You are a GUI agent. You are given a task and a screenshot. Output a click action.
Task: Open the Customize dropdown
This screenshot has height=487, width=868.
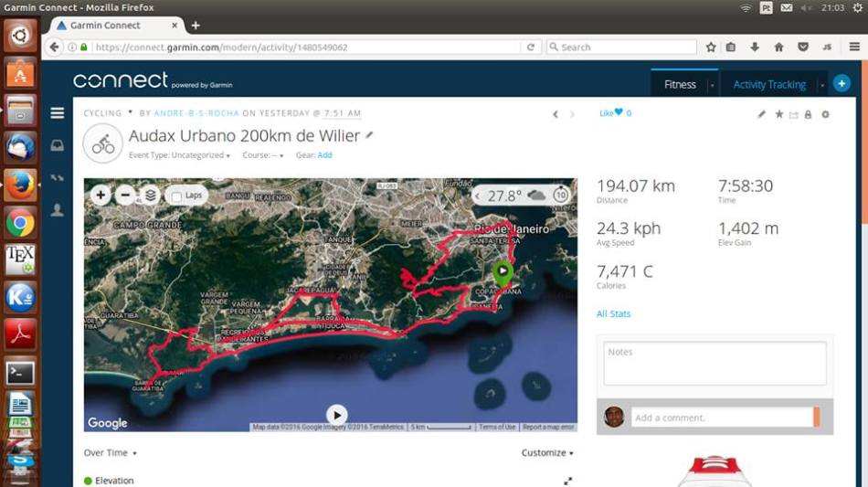click(547, 452)
